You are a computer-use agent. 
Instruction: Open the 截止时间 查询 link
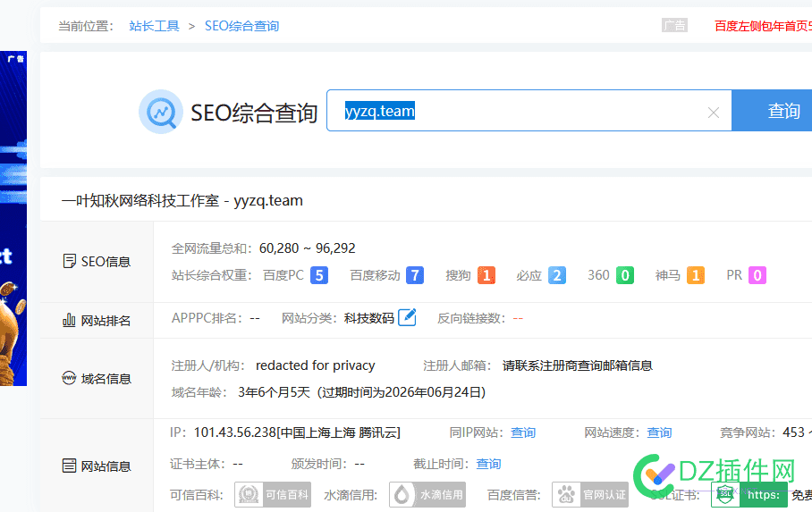pyautogui.click(x=488, y=464)
